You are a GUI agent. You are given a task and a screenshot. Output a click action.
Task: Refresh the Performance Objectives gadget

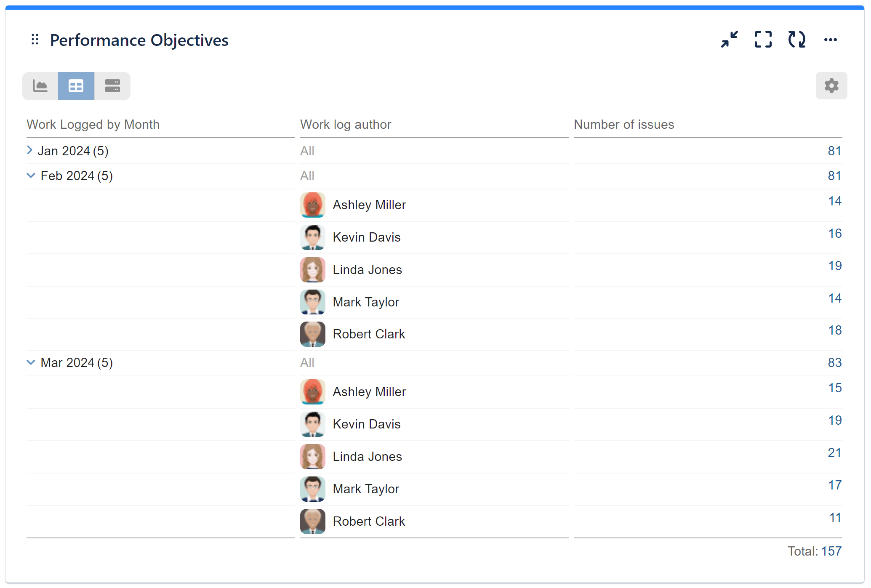(x=796, y=40)
